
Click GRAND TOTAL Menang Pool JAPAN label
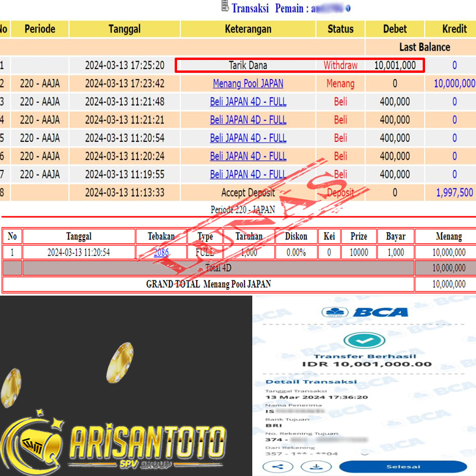click(208, 284)
